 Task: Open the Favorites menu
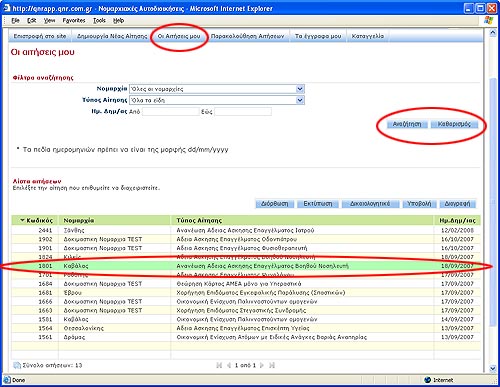[74, 21]
